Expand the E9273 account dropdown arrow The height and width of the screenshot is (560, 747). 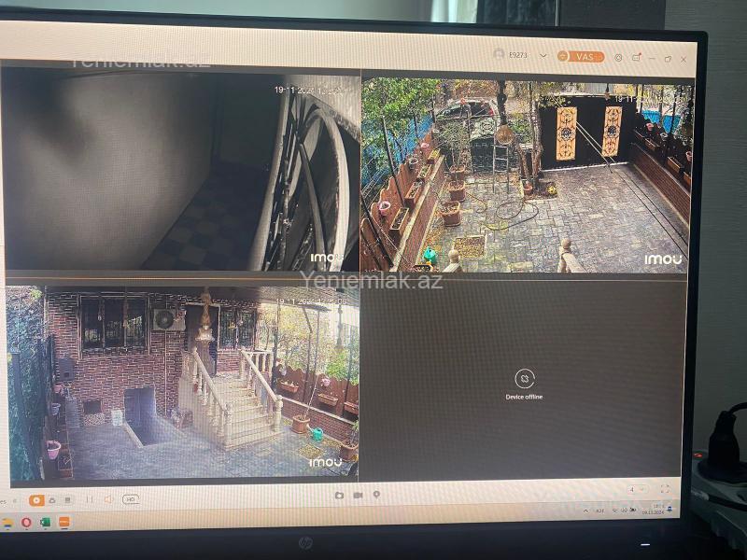[x=545, y=56]
